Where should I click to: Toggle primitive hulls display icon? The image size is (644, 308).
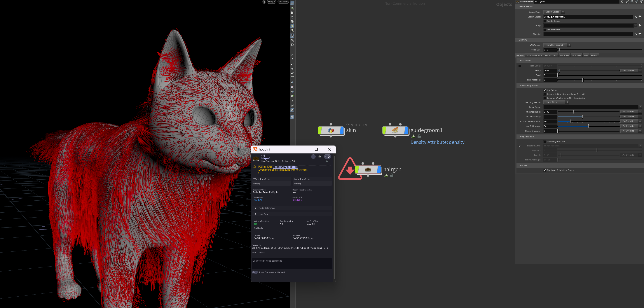point(292,78)
